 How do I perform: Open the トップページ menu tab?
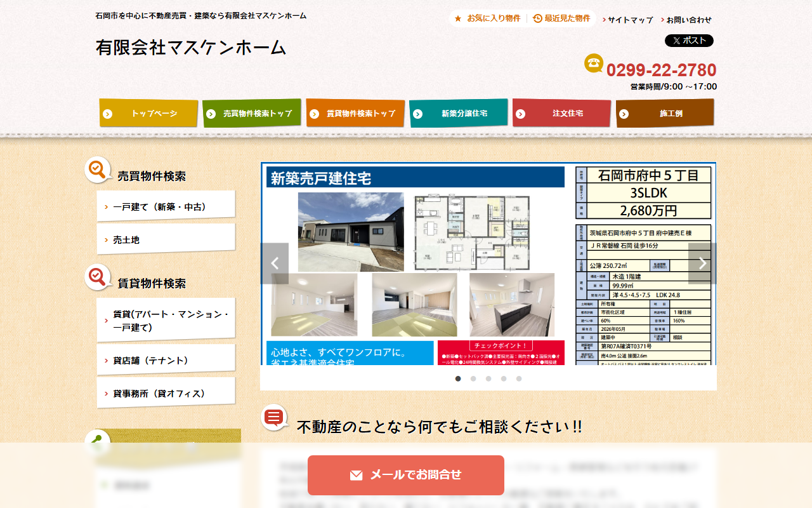(149, 113)
